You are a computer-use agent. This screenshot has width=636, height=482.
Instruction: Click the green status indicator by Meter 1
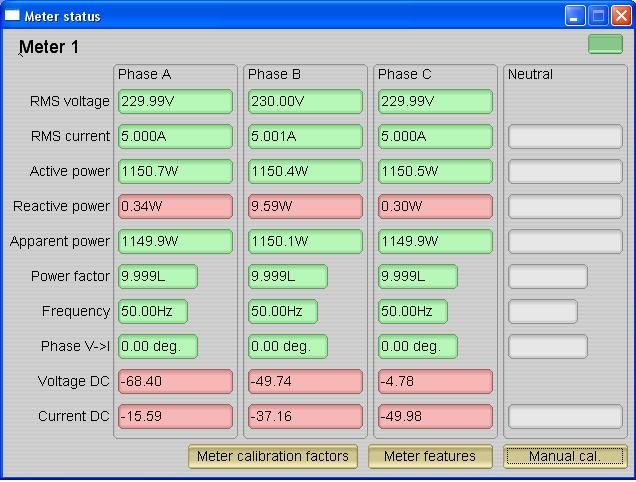(x=605, y=44)
